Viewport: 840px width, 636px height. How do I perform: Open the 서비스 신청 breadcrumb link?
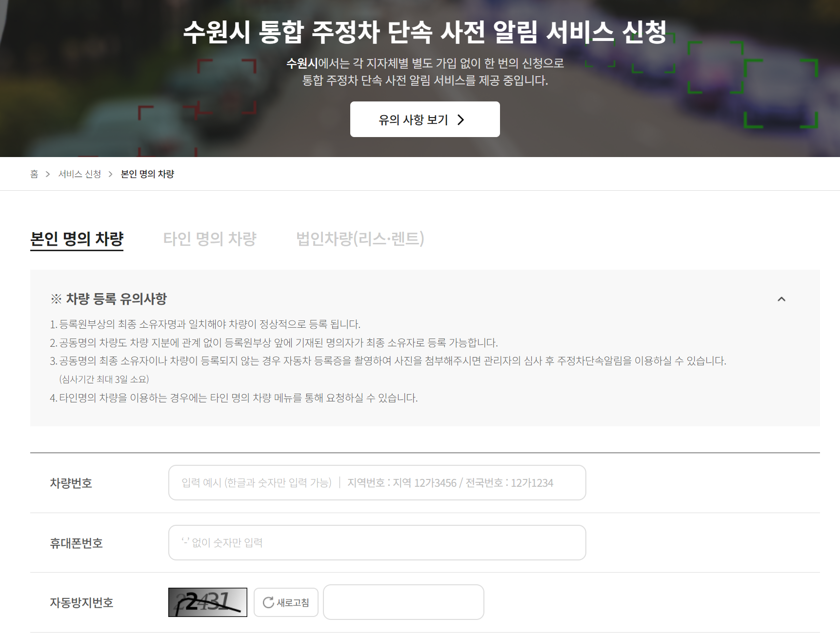[x=80, y=174]
